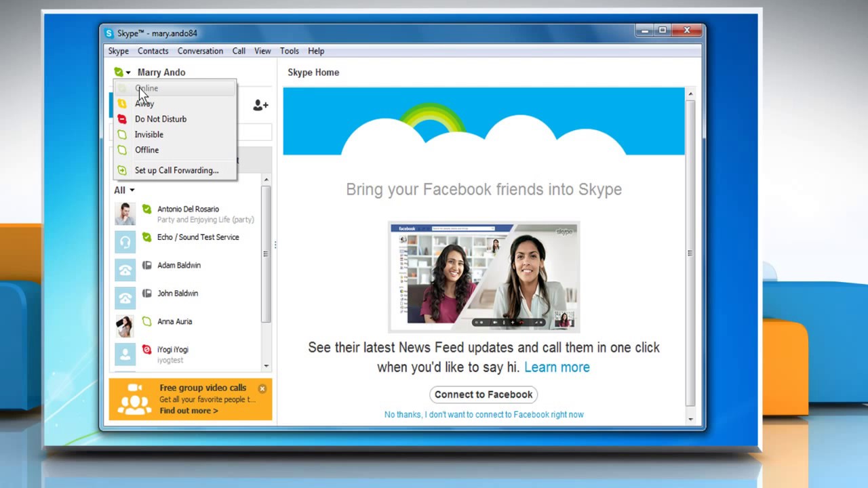Click the Invisible status icon
The width and height of the screenshot is (868, 488).
(x=122, y=134)
